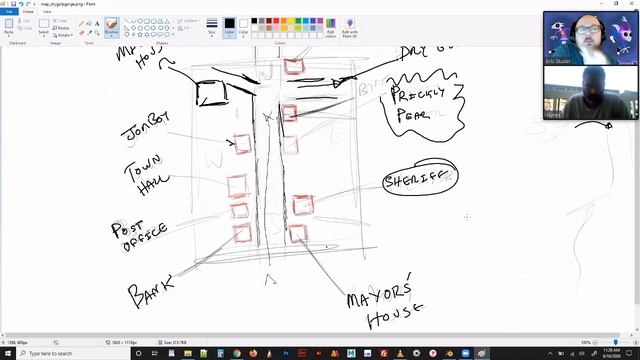
Task: Select the Text tool
Action: tap(97, 24)
